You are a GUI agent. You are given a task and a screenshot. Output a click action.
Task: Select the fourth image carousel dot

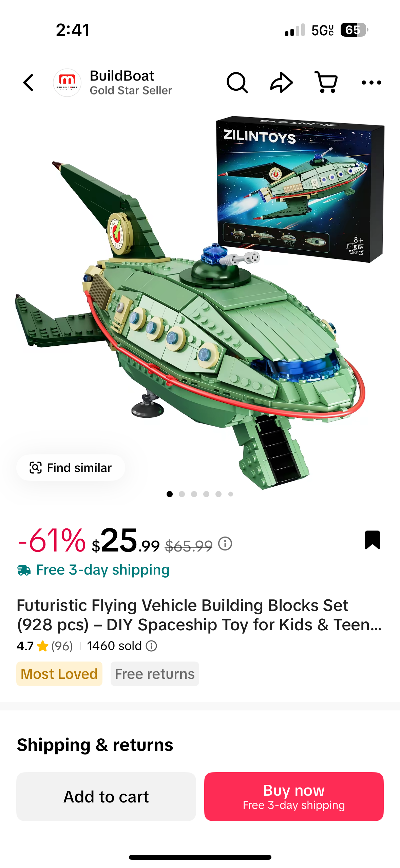(206, 494)
